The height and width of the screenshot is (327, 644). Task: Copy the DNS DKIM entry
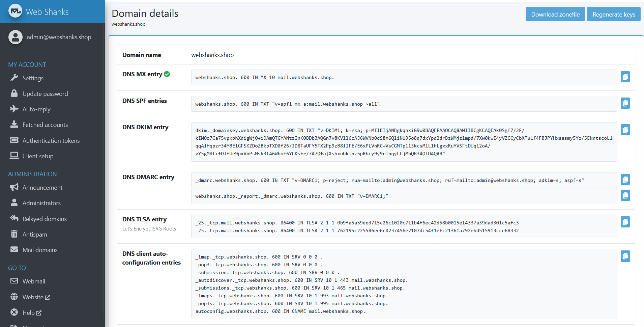pos(625,130)
